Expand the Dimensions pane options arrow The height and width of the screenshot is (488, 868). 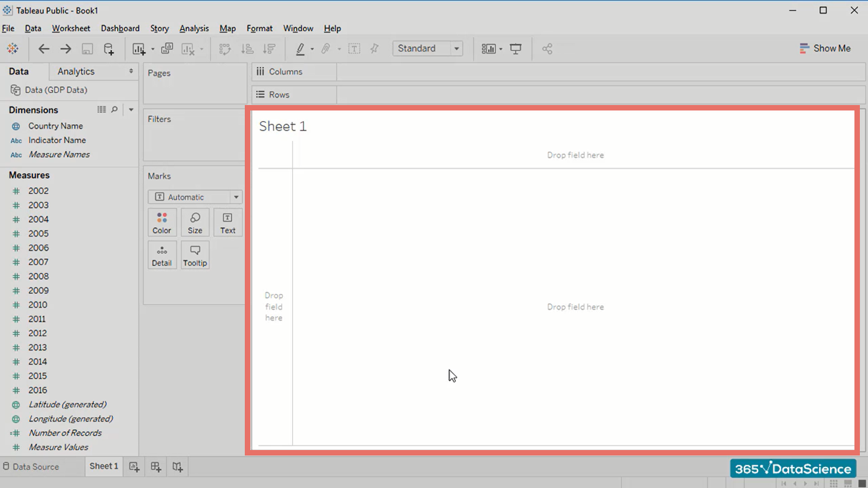coord(131,110)
